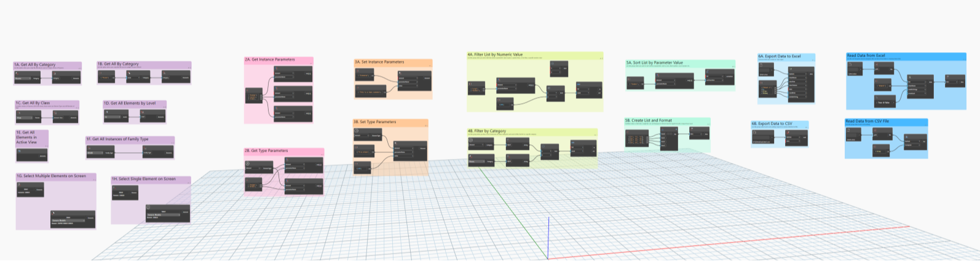Open the category dropdown in 1H's lower node
This screenshot has width=980, height=261.
[x=164, y=215]
